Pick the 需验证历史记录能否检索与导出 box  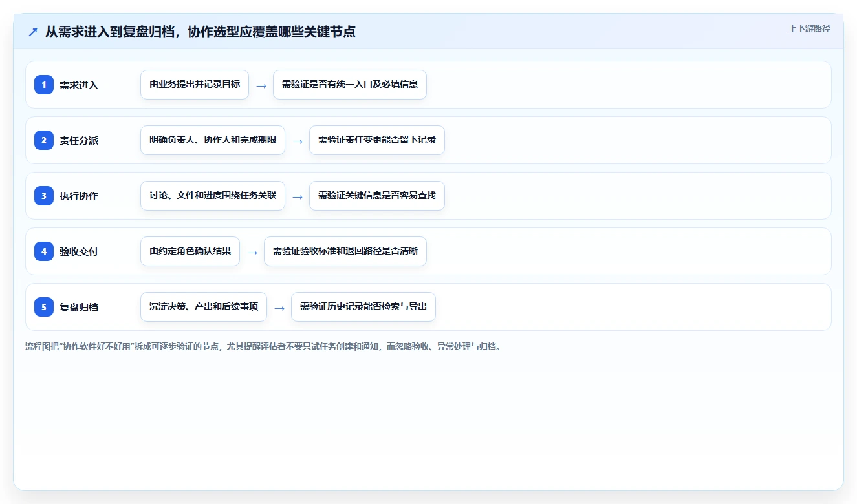363,307
